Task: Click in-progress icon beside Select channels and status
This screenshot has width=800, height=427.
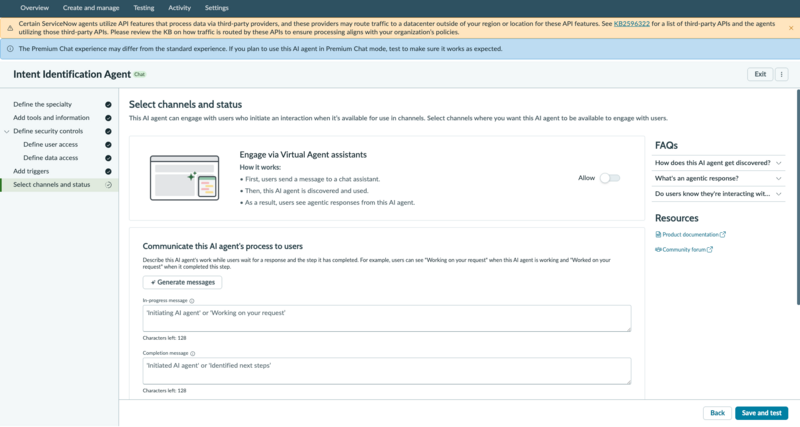Action: tap(108, 185)
